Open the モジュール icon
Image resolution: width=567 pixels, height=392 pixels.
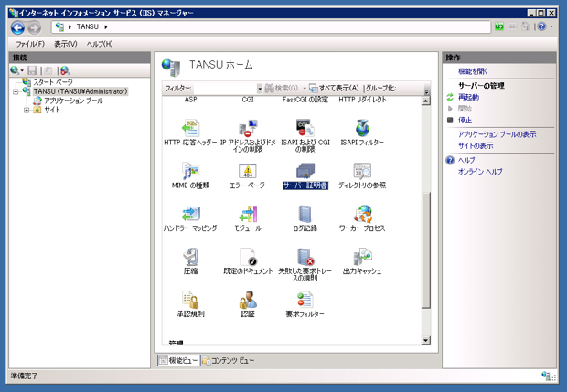248,214
